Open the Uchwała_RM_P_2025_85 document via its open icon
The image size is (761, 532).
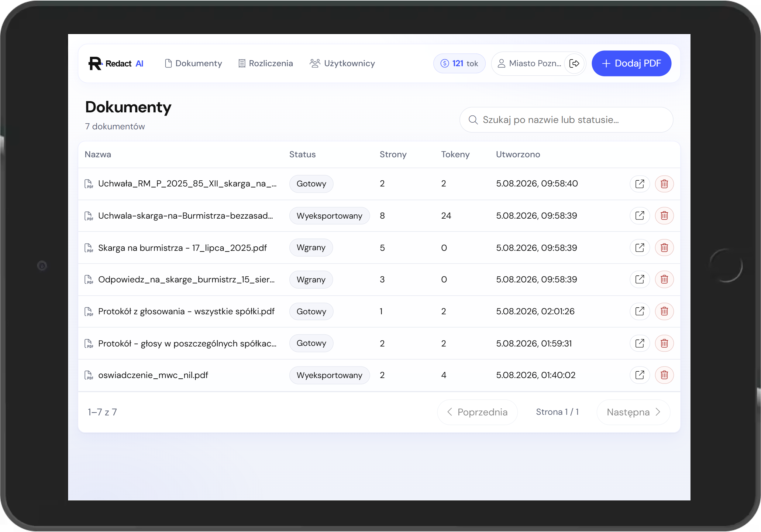pyautogui.click(x=639, y=184)
